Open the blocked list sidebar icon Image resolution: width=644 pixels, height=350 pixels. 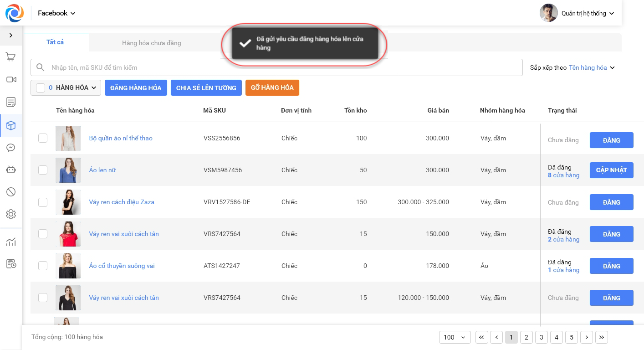[11, 192]
